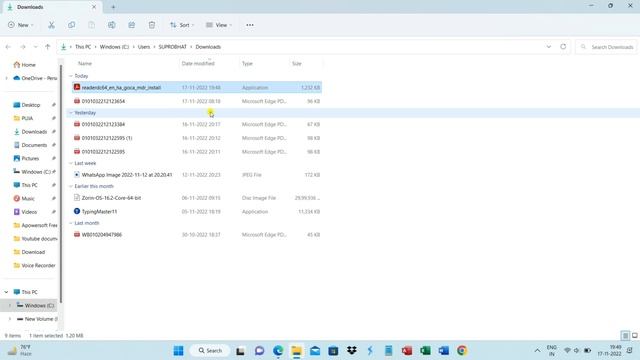Collapse the Today group
Image resolution: width=640 pixels, height=360 pixels.
coord(71,76)
